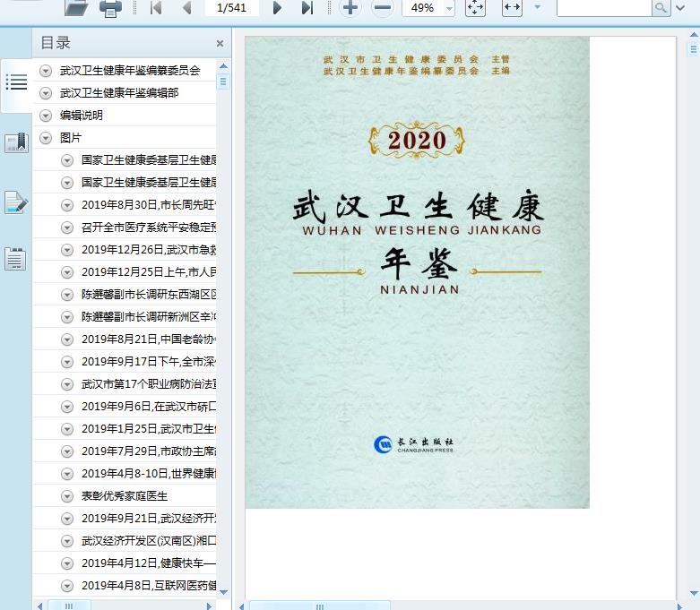The height and width of the screenshot is (610, 700).
Task: Open entry 2019年1月25日,武汉市卫生
Action: (149, 429)
